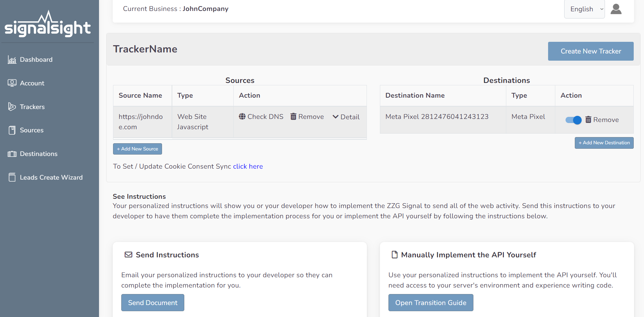Click the TrackerName heading
644x317 pixels.
pyautogui.click(x=145, y=49)
